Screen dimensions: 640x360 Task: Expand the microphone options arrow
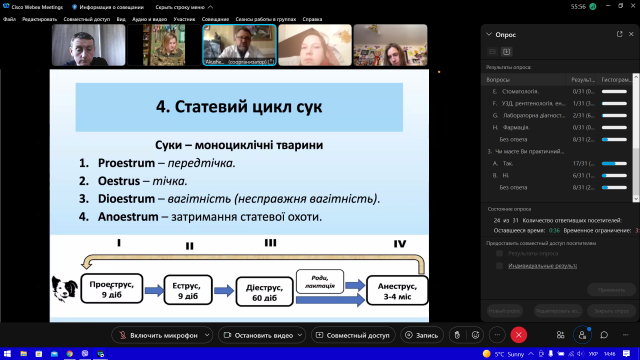pos(207,335)
